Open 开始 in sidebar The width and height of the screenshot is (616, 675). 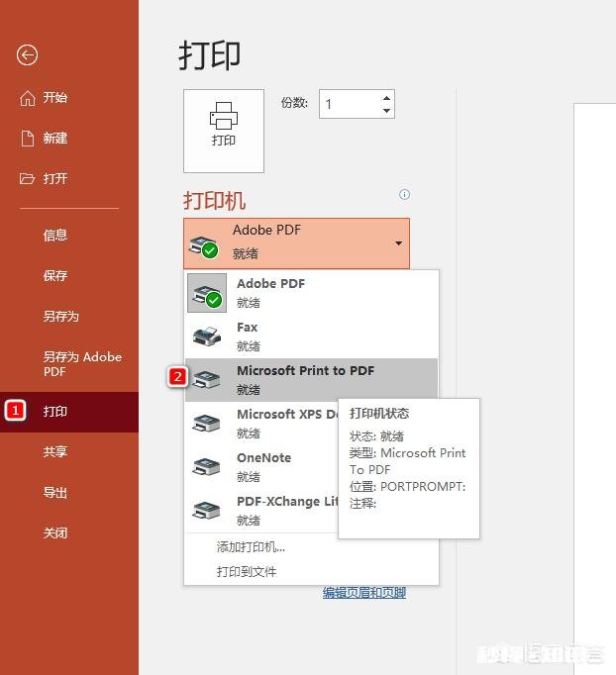55,98
